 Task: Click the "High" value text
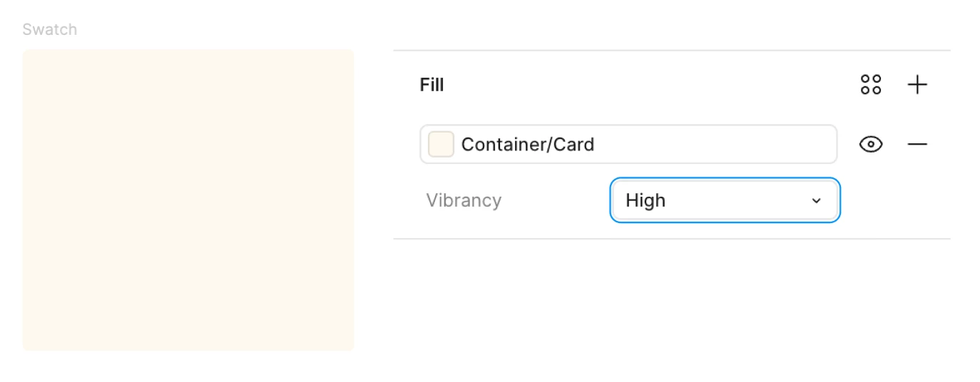coord(645,201)
